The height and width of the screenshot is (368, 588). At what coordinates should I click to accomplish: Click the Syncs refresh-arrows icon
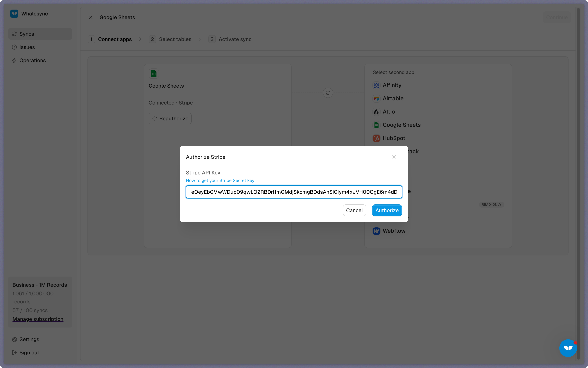[x=14, y=34]
